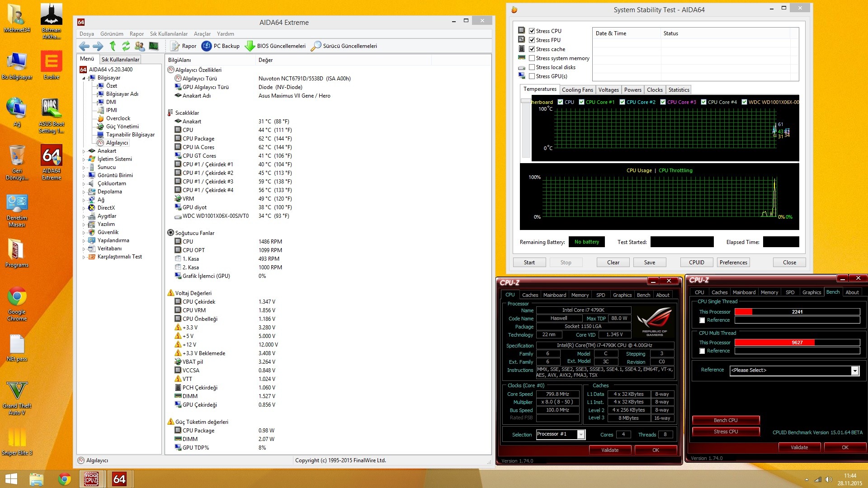Toggle CPU Core #3 temperature graph checkbox
The width and height of the screenshot is (868, 488).
tap(663, 102)
